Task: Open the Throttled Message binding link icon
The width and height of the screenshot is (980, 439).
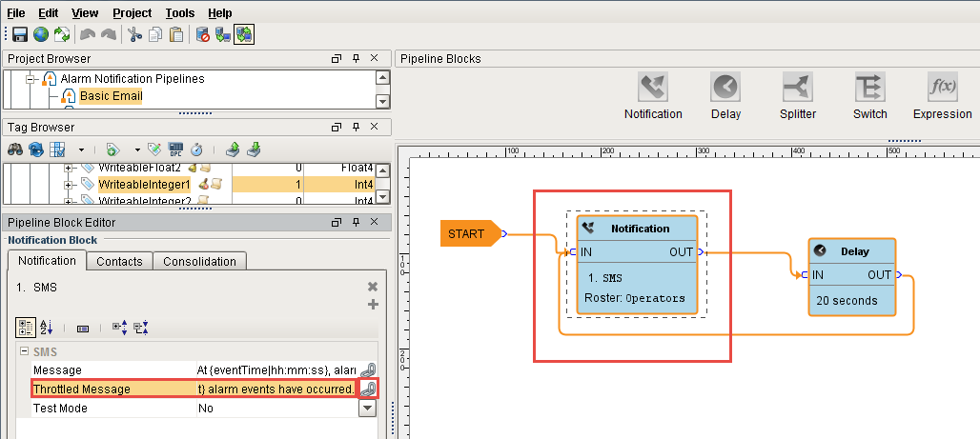Action: (x=367, y=389)
